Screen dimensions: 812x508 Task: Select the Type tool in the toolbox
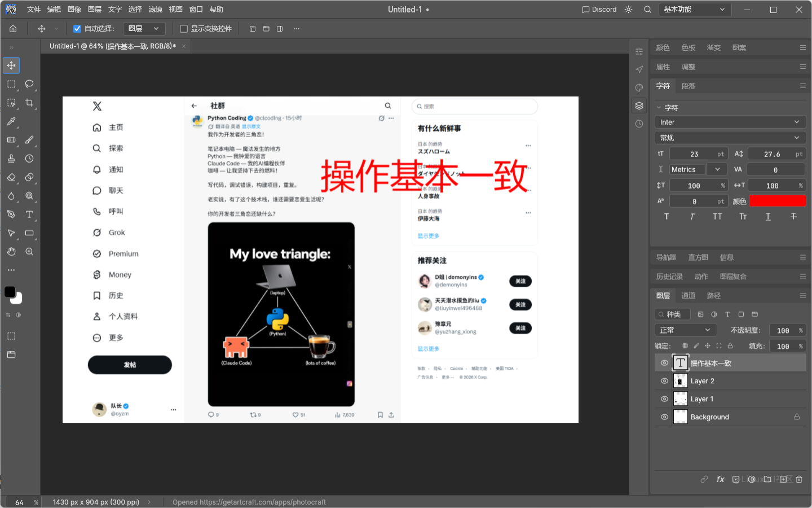tap(29, 214)
